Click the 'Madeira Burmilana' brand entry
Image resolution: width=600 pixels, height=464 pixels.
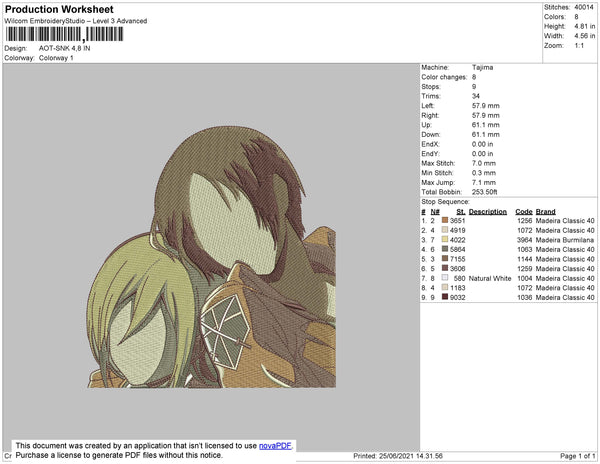pyautogui.click(x=565, y=240)
